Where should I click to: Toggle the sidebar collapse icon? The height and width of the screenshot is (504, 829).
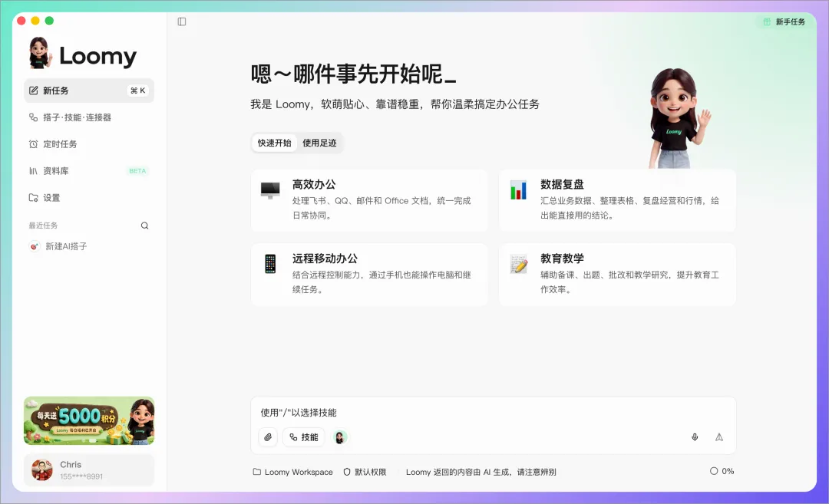pos(182,21)
